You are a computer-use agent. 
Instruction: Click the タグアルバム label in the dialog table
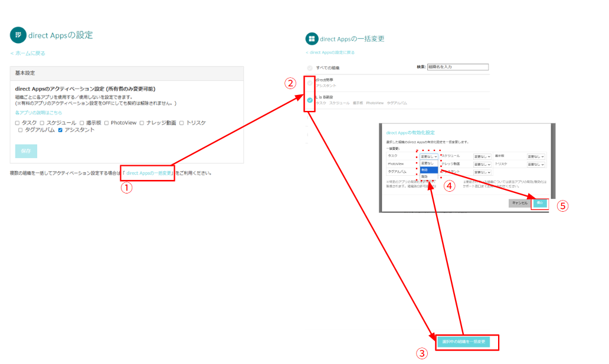(397, 172)
